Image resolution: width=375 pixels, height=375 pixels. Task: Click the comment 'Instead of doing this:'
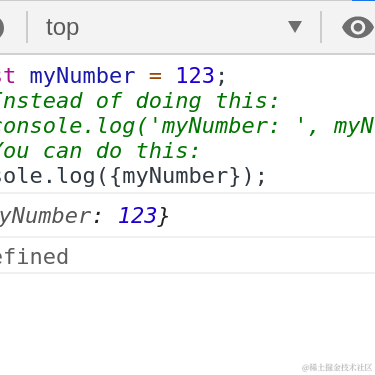point(139,101)
